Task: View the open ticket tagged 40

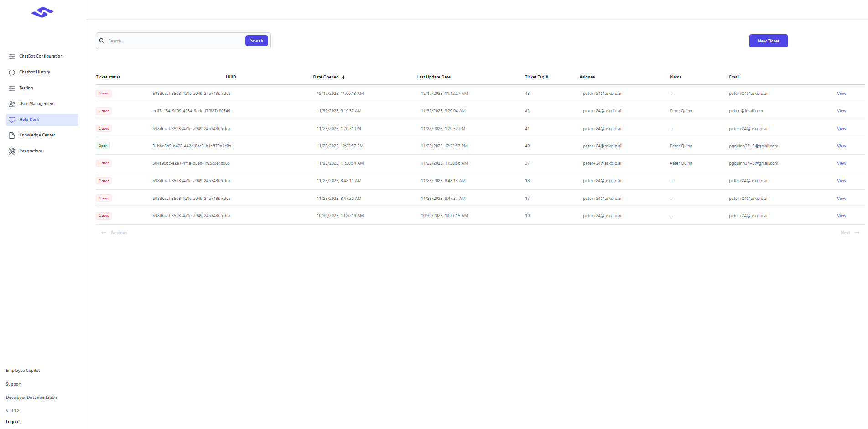Action: (x=841, y=146)
